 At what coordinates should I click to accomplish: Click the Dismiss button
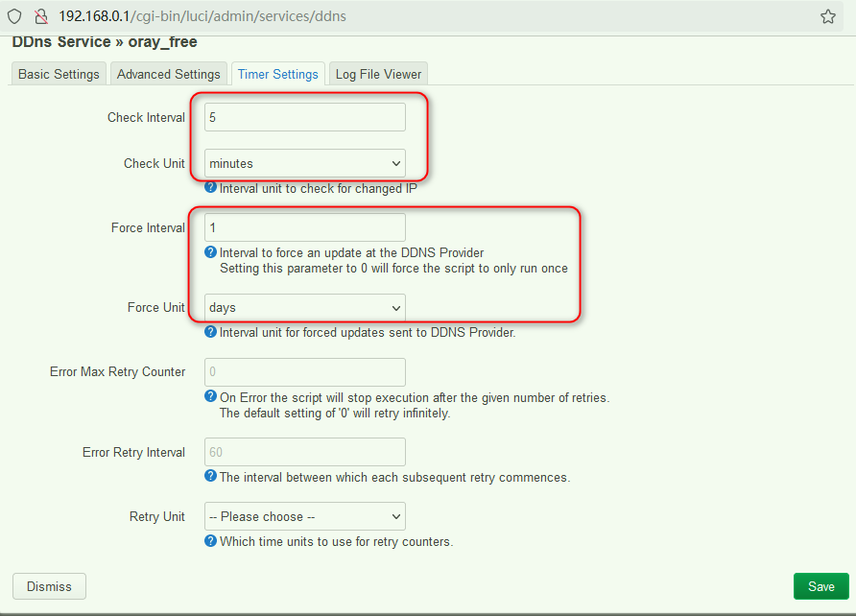49,586
